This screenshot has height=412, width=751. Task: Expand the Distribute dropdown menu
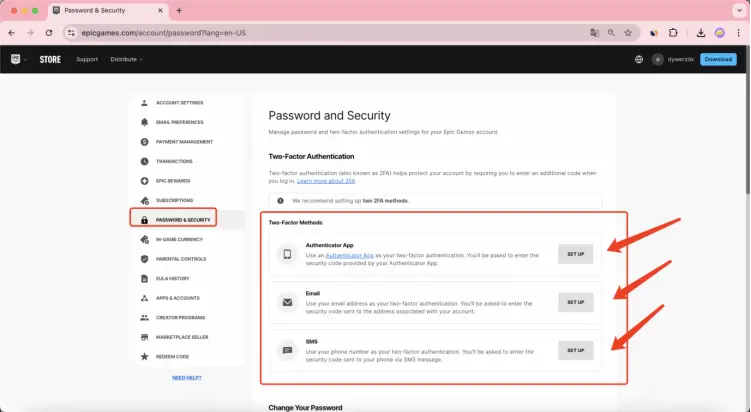pyautogui.click(x=126, y=59)
